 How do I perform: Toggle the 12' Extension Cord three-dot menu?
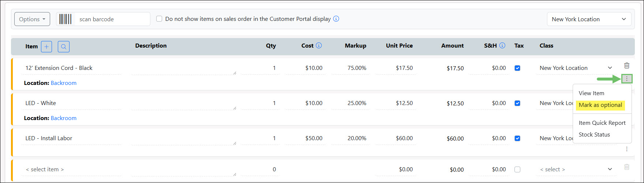(x=627, y=79)
